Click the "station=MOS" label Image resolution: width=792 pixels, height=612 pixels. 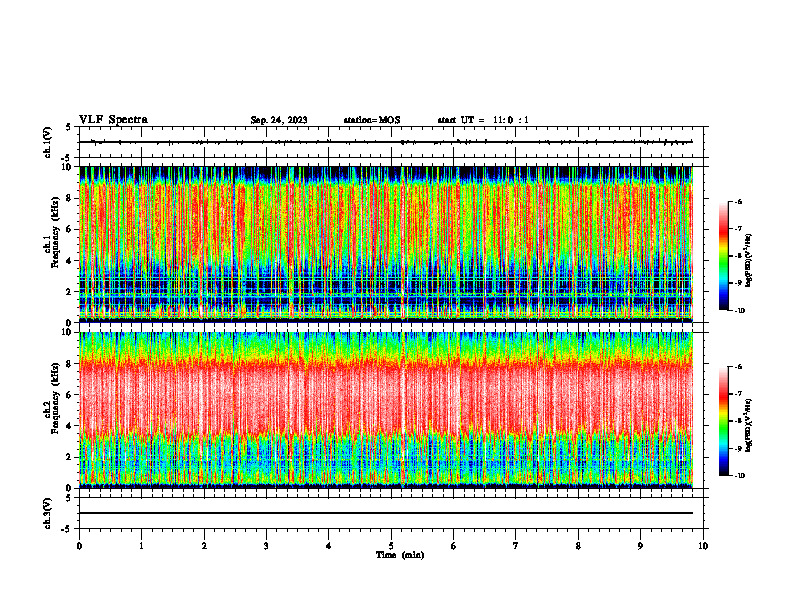point(372,120)
